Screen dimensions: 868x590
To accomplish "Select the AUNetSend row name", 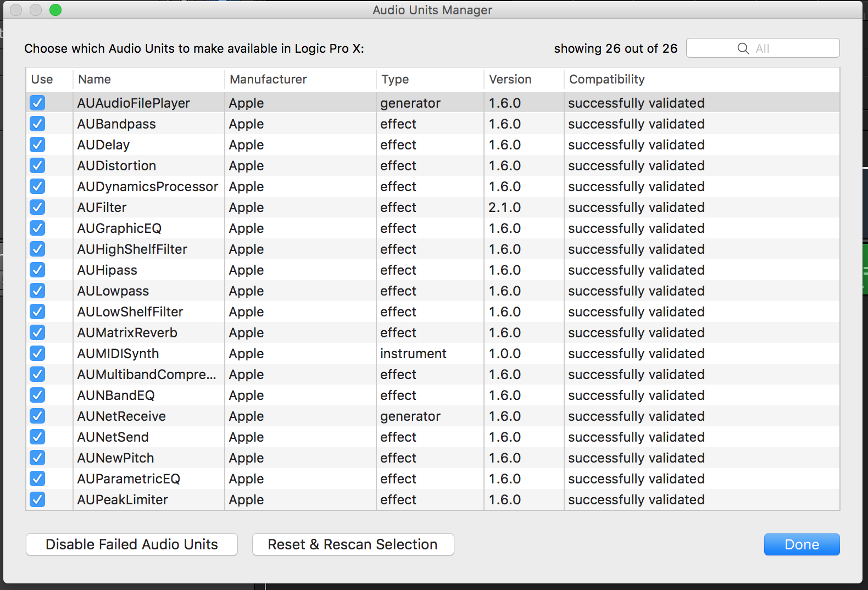I will click(x=113, y=437).
